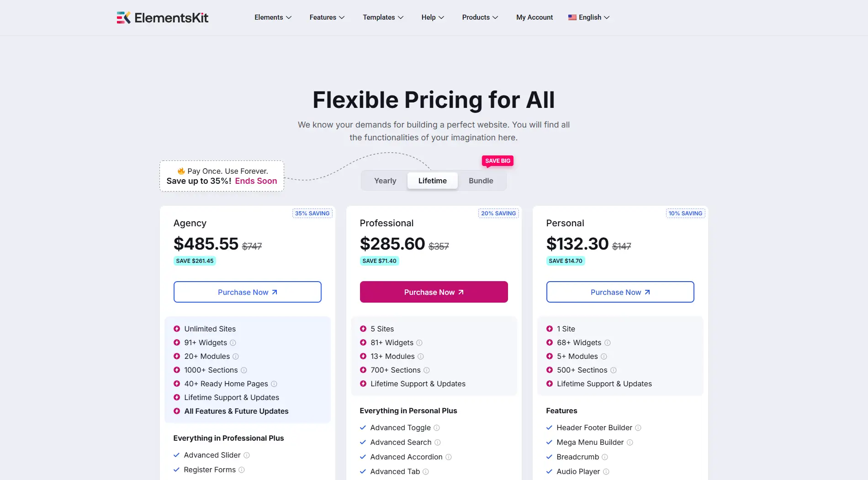Expand the Elements dropdown menu
The image size is (868, 480).
[x=273, y=17]
